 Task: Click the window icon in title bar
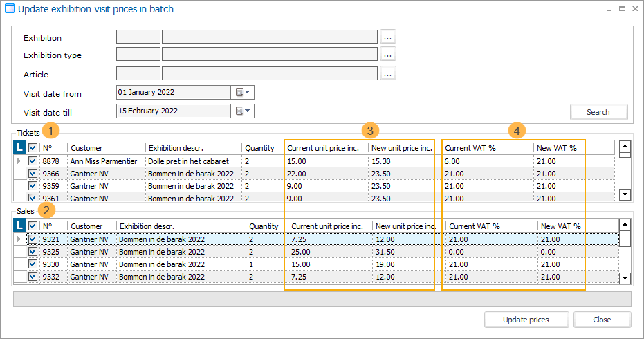click(x=10, y=9)
